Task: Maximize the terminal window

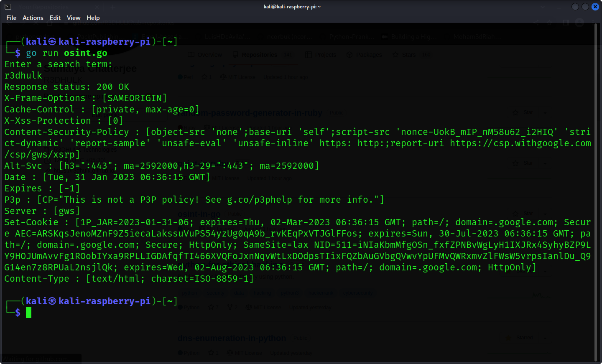Action: [x=585, y=7]
